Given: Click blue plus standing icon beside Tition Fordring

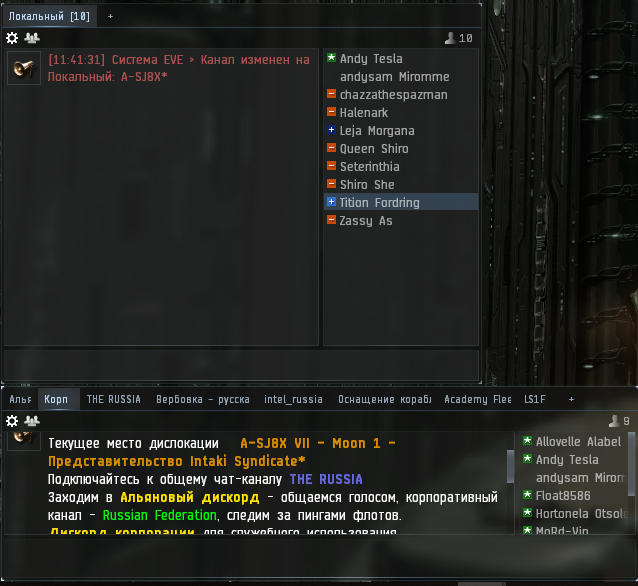Looking at the screenshot, I should pyautogui.click(x=332, y=202).
